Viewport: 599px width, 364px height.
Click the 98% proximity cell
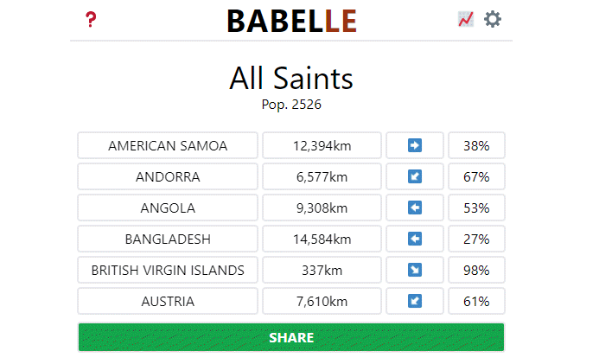[476, 270]
